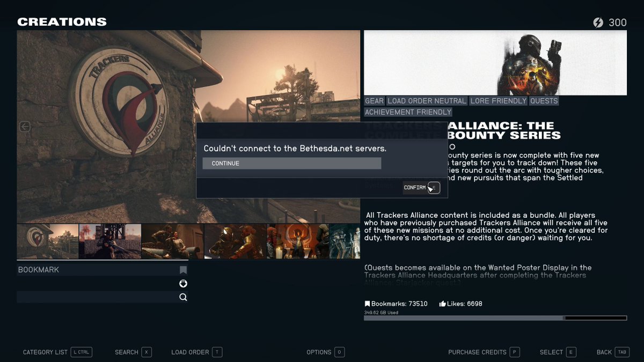Image resolution: width=644 pixels, height=362 pixels.
Task: Select the sniper rifle sunset thumbnail
Action: 110,241
